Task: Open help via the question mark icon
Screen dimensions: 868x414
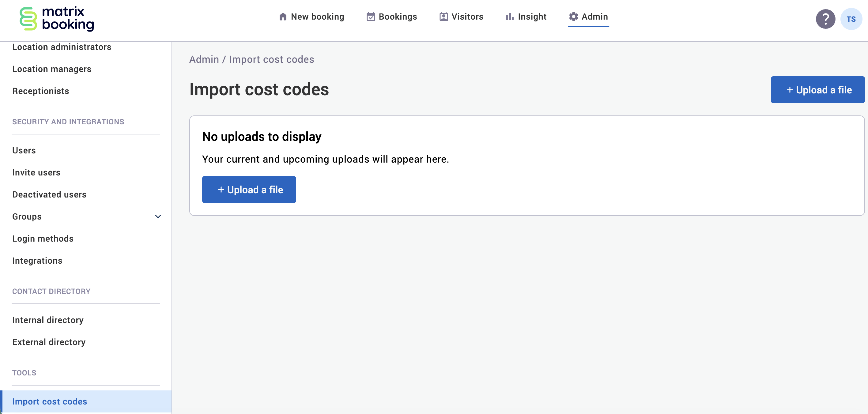Action: pos(825,19)
